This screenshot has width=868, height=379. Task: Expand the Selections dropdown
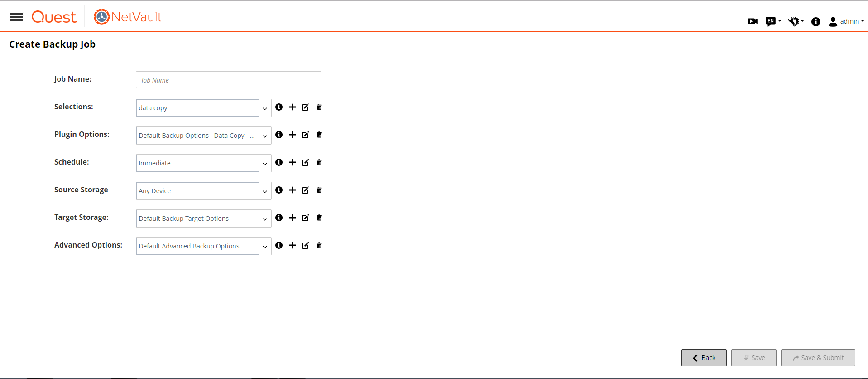tap(265, 108)
